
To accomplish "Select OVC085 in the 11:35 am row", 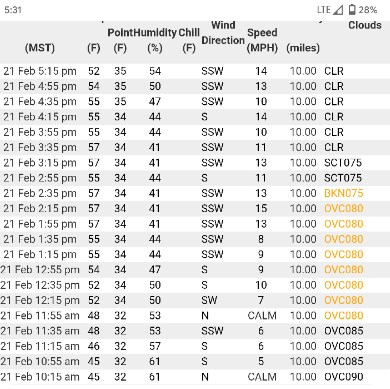I will (344, 331).
